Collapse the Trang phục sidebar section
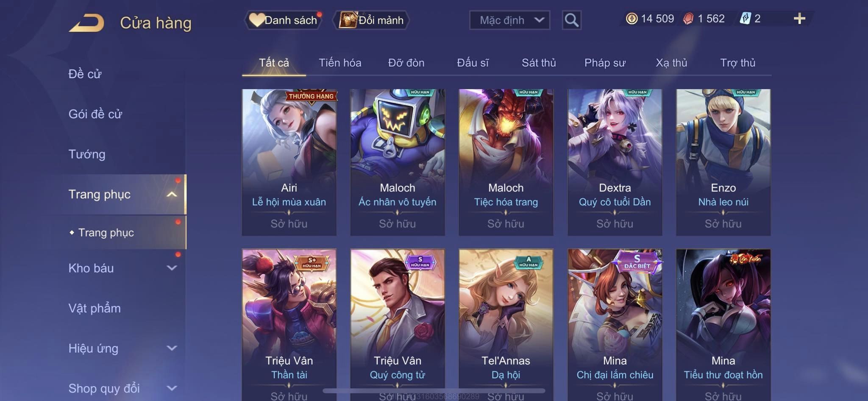 click(x=172, y=194)
